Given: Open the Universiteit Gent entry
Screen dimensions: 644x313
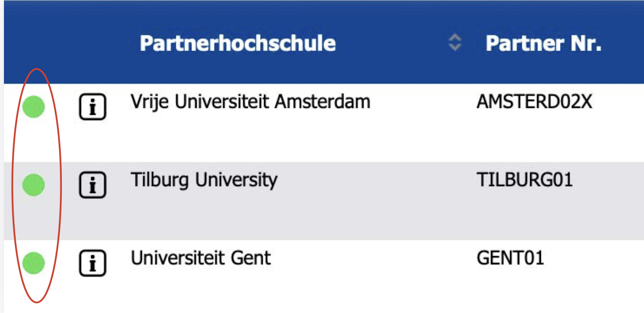Looking at the screenshot, I should (x=200, y=258).
